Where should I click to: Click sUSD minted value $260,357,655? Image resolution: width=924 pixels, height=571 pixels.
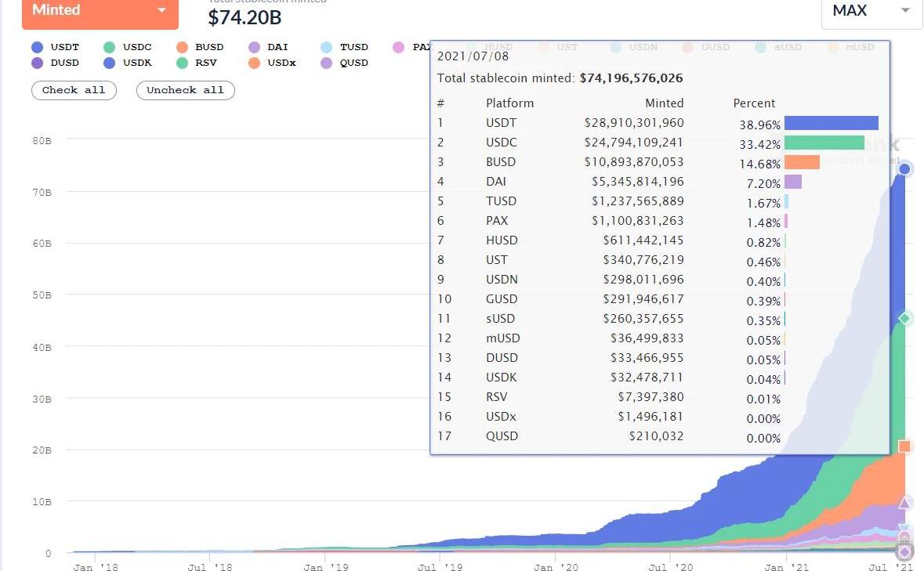click(x=643, y=319)
